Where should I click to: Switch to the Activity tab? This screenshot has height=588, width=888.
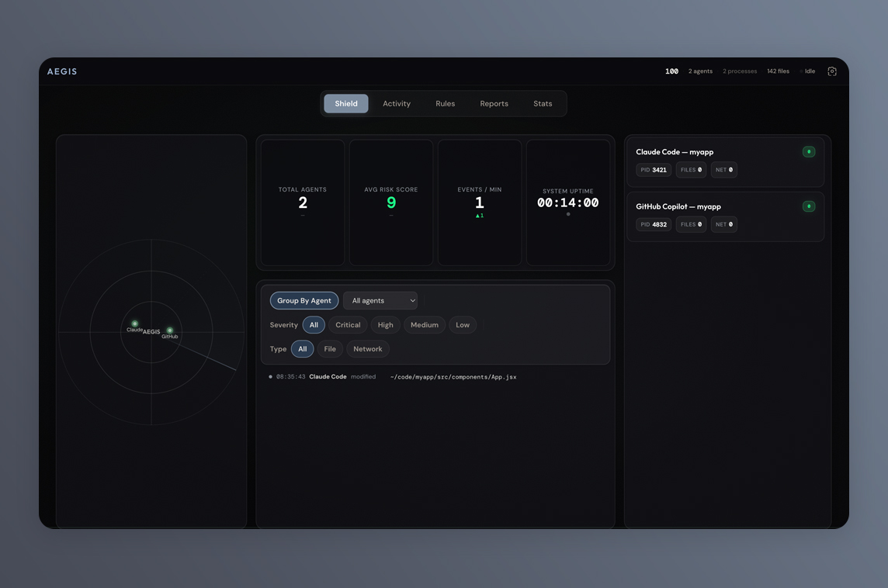(x=397, y=103)
